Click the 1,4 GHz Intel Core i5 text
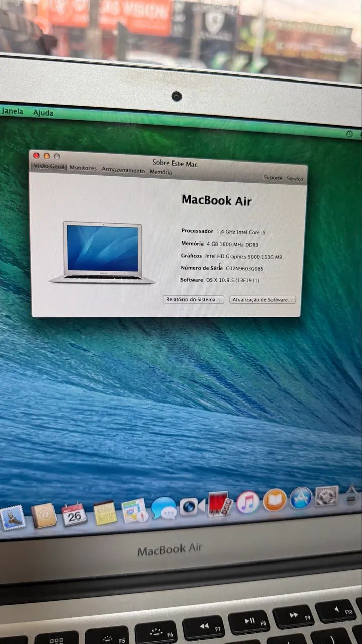Viewport: 362px width, 644px height. (241, 232)
